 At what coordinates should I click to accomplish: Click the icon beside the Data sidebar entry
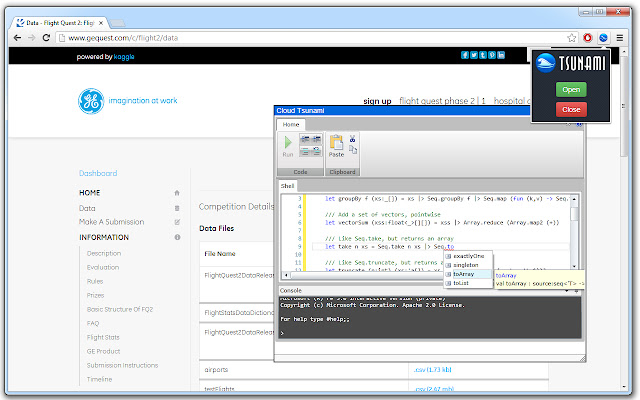pos(177,208)
